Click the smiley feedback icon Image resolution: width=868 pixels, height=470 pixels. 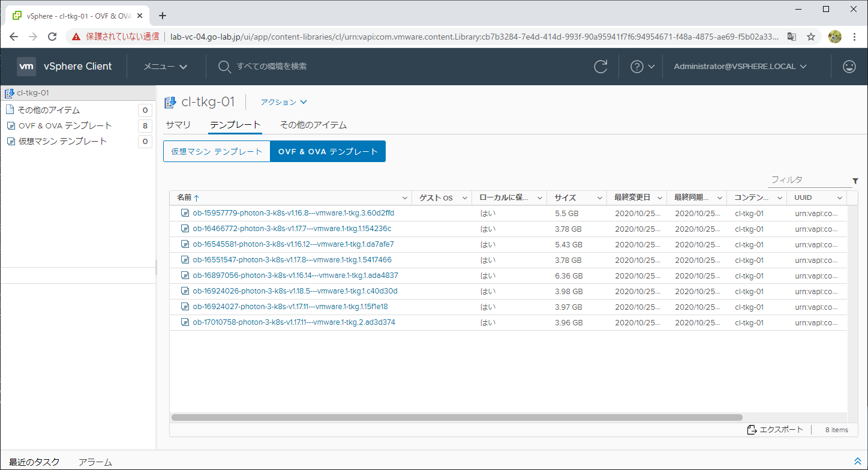849,67
